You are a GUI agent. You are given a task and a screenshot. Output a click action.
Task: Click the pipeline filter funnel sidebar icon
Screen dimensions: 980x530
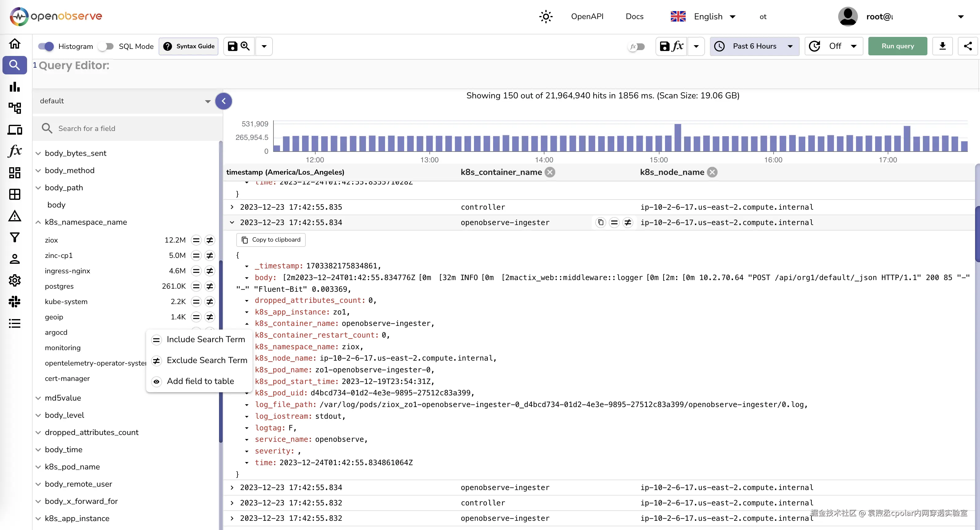click(x=14, y=238)
